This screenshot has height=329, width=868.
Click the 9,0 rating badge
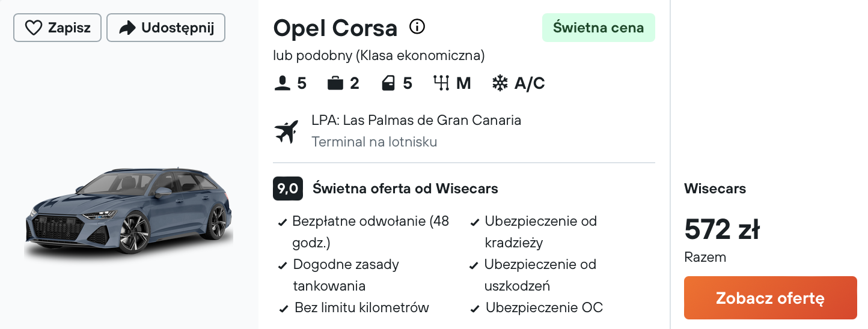(288, 189)
